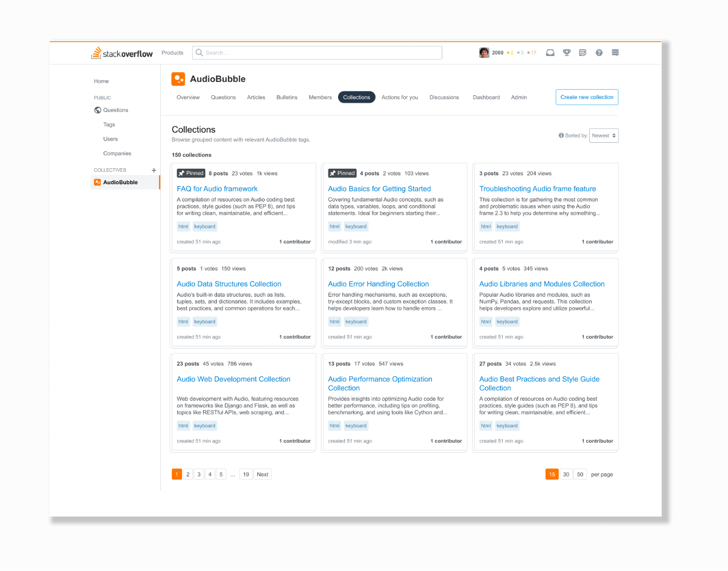Click the 2000 reputation score
The image size is (728, 571).
[498, 53]
